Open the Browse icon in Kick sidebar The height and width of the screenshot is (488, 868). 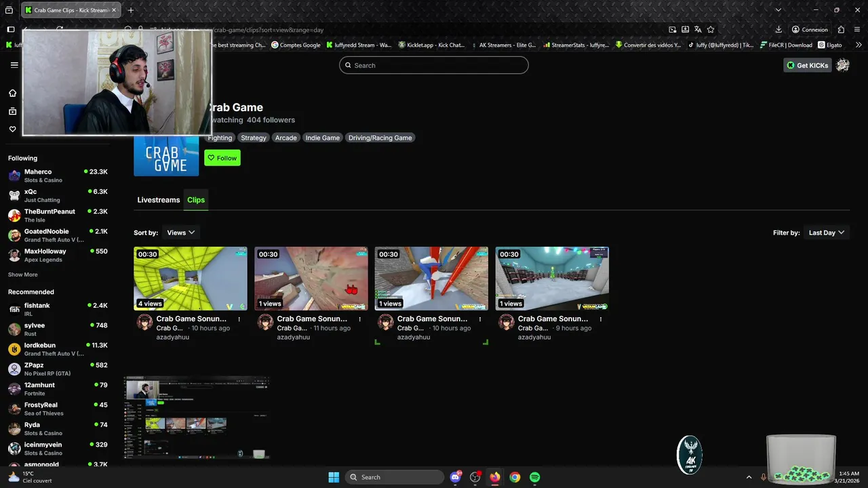click(x=12, y=111)
